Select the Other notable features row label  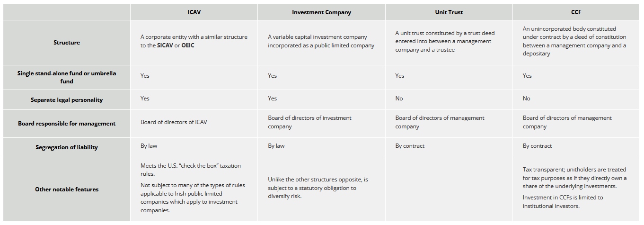(x=67, y=189)
